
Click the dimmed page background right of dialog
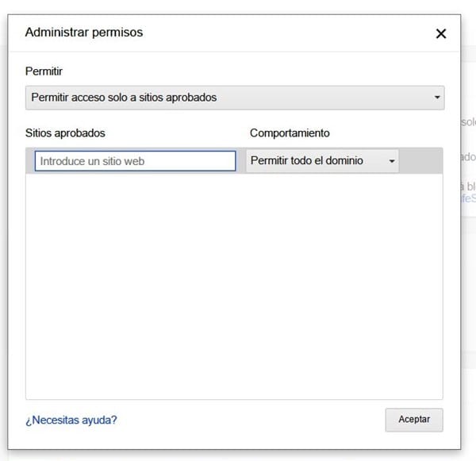(468, 317)
